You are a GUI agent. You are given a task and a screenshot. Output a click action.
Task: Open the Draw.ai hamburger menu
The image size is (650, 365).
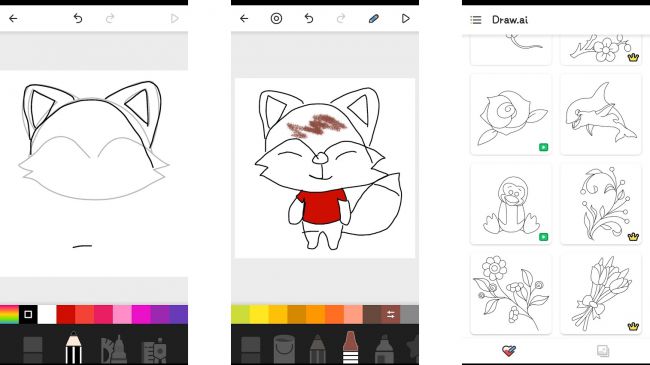[476, 19]
